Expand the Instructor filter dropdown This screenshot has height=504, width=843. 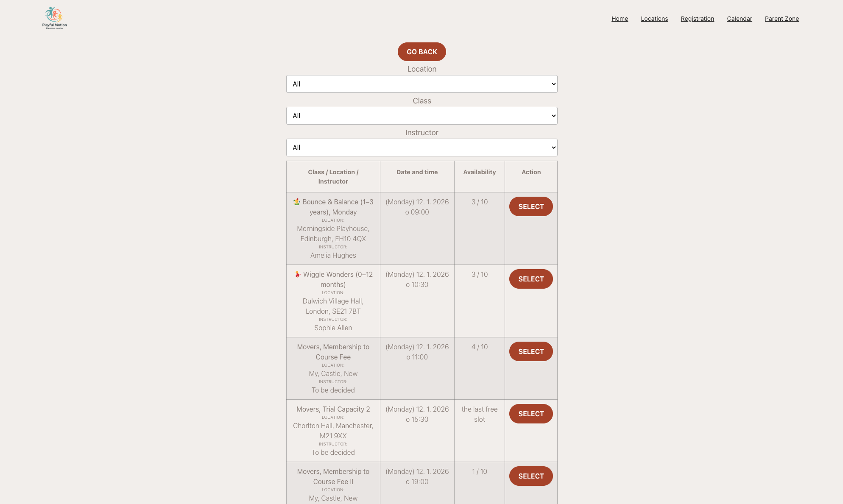pos(421,148)
